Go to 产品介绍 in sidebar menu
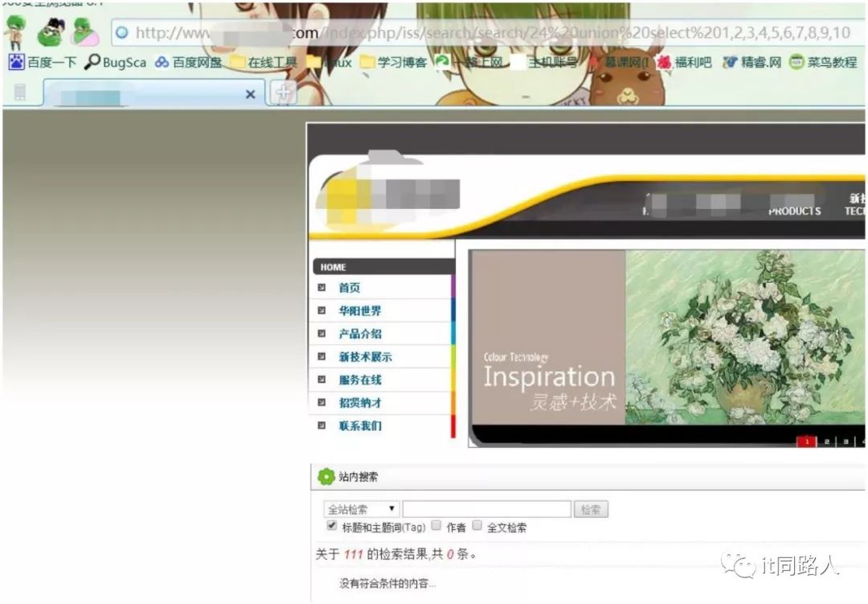Viewport: 868px width, 604px height. [360, 334]
